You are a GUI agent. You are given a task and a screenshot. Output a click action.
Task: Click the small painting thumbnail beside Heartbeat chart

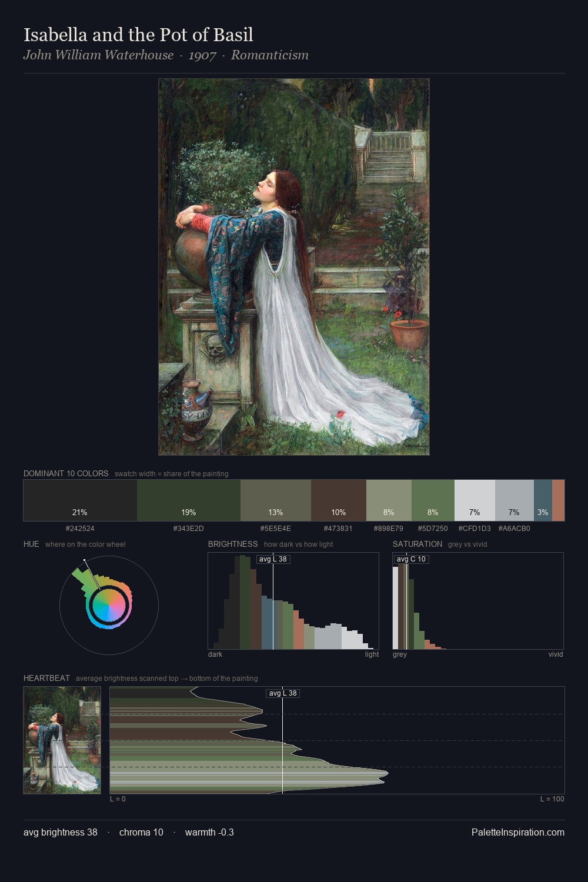click(x=62, y=740)
